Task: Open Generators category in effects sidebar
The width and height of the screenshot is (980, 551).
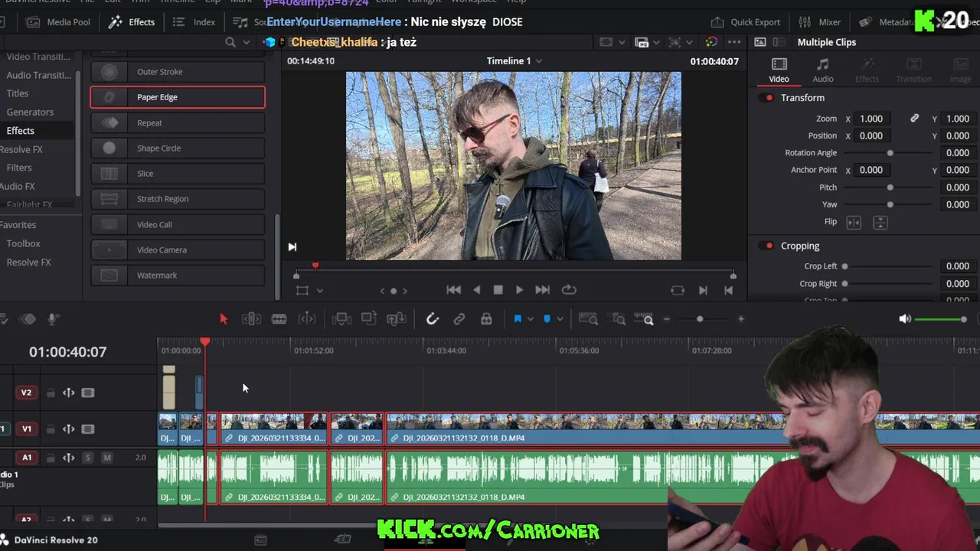Action: tap(30, 112)
